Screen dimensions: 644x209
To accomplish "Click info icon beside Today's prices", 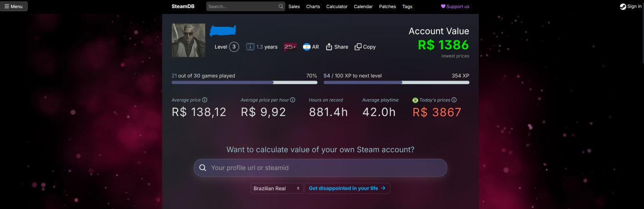I will point(454,100).
